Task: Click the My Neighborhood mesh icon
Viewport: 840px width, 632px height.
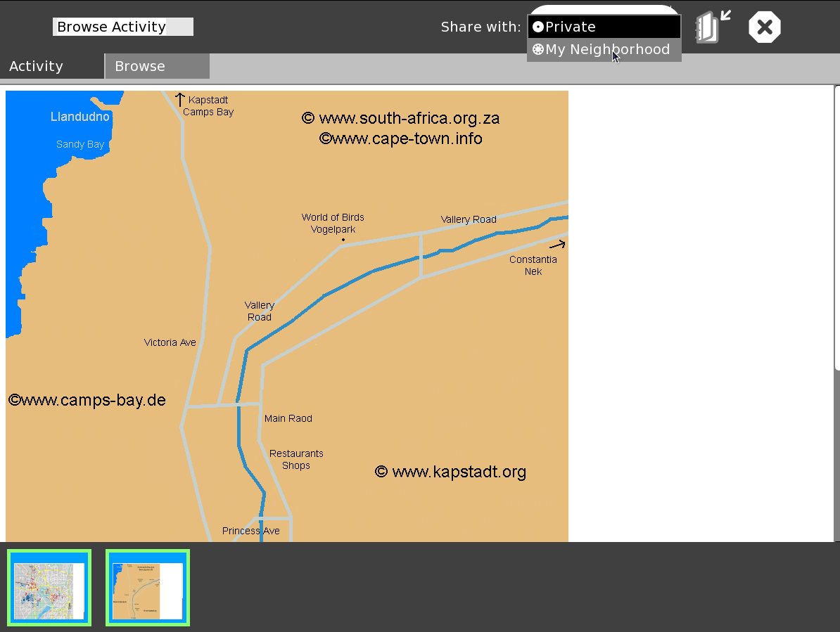Action: tap(538, 50)
